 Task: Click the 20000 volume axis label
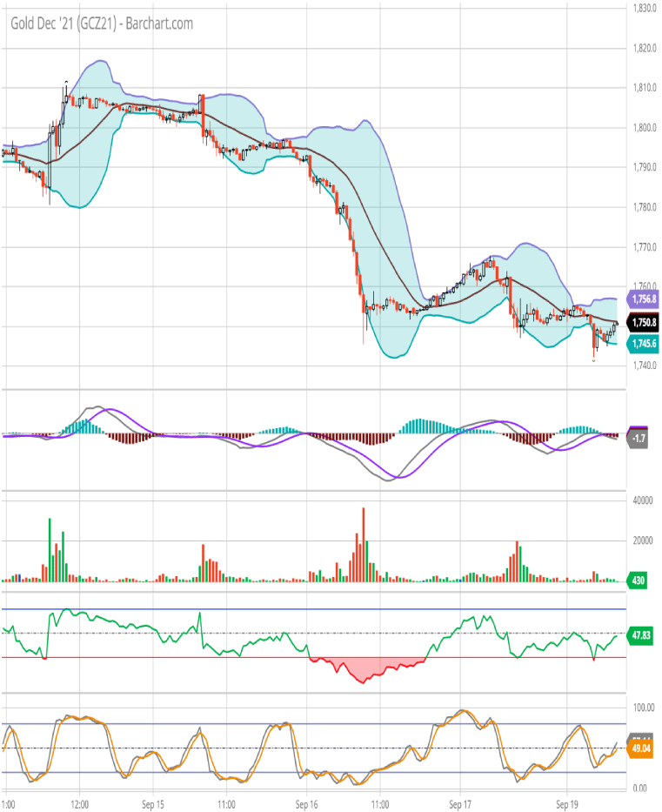[x=642, y=540]
